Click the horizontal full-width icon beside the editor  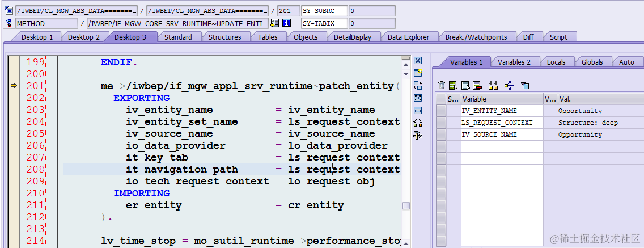coord(418,110)
